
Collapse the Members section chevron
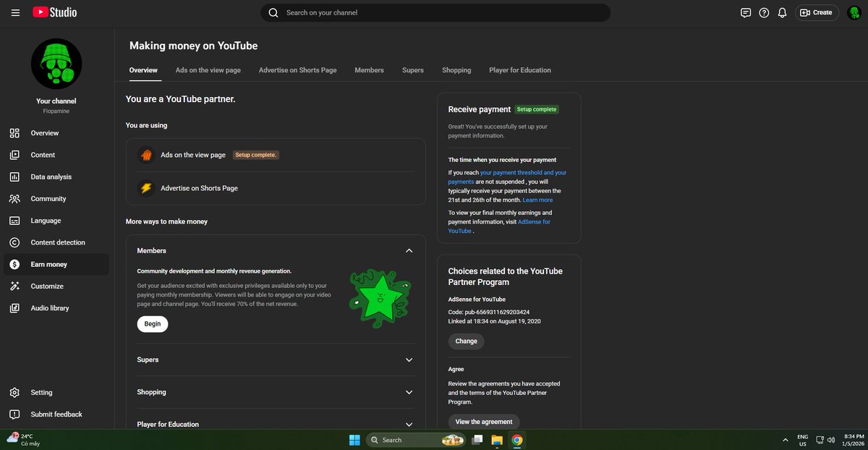pyautogui.click(x=409, y=251)
